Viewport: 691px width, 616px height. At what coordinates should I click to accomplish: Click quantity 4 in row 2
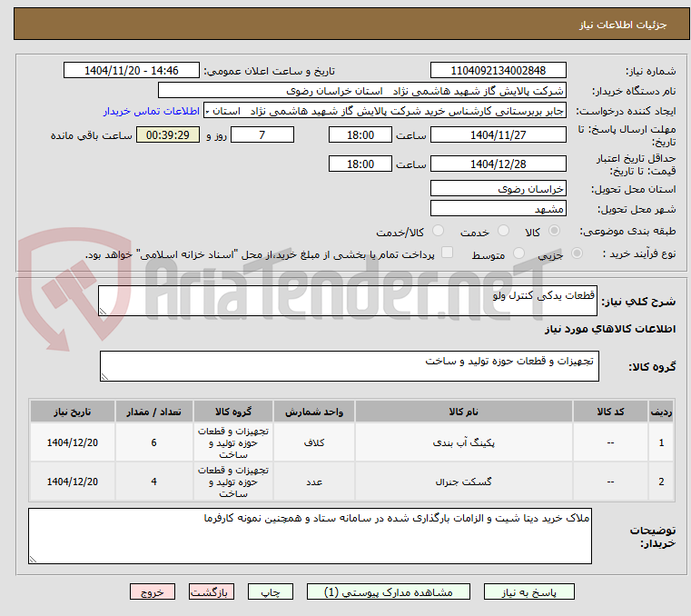[x=153, y=482]
